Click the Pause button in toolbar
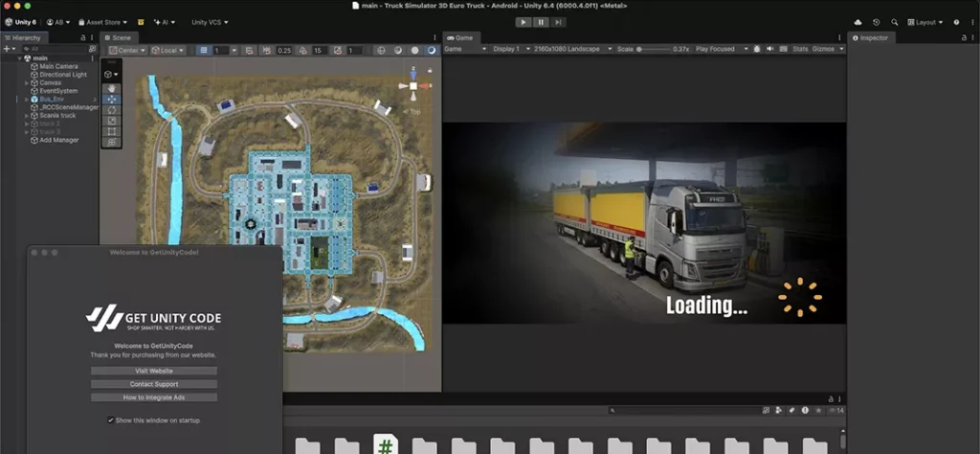Screen dimensions: 980x454 (542, 23)
